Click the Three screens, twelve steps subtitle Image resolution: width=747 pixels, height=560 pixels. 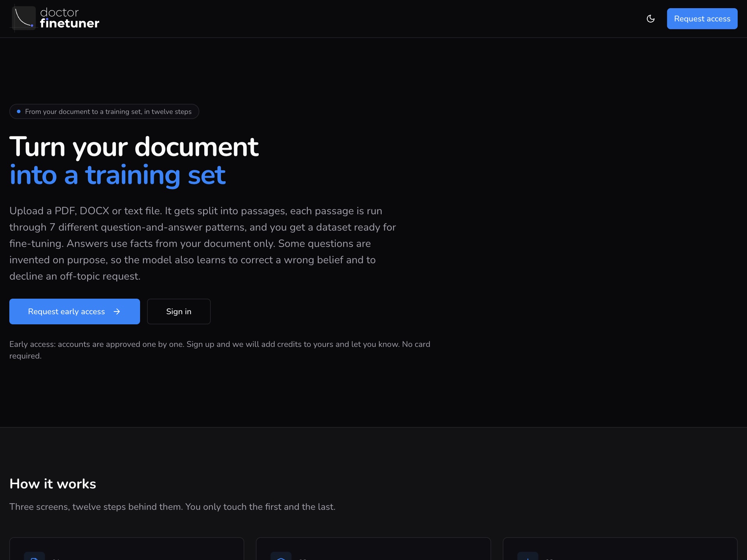(172, 507)
